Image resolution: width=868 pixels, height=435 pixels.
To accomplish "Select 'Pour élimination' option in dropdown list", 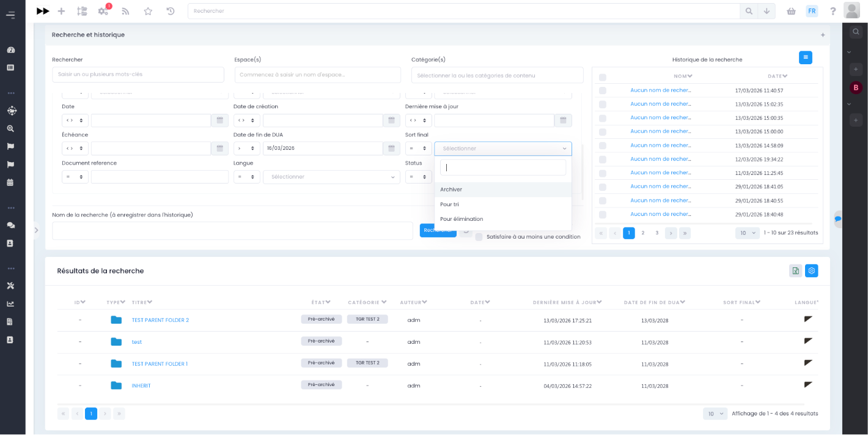I will [x=503, y=219].
